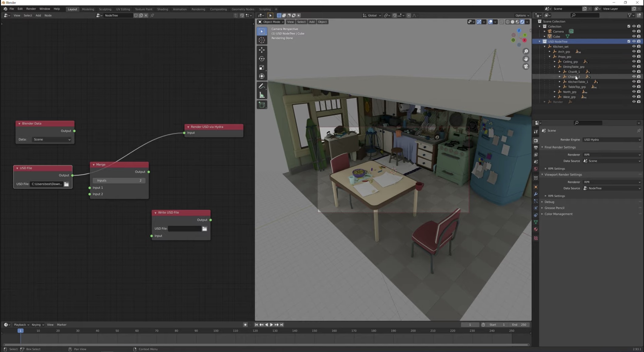The width and height of the screenshot is (644, 352).
Task: Select the Scale tool icon
Action: (x=262, y=68)
